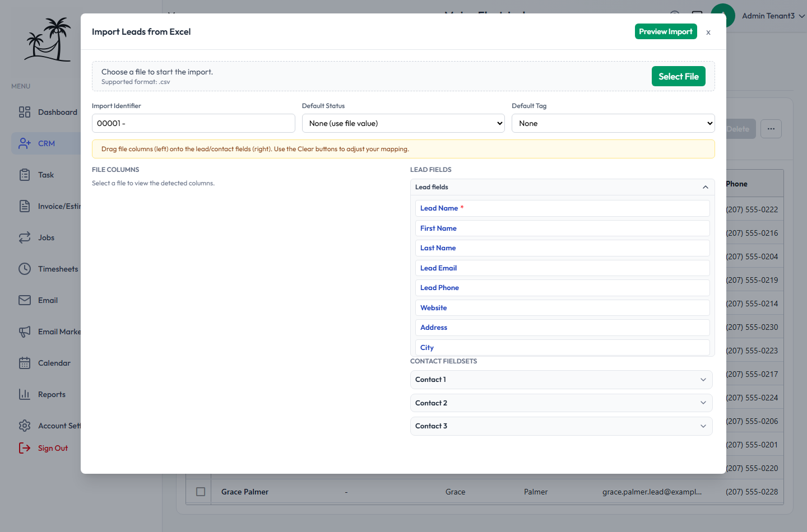Tick the Grace Palmer row checkbox
Screen dimensions: 807x532
pos(201,492)
